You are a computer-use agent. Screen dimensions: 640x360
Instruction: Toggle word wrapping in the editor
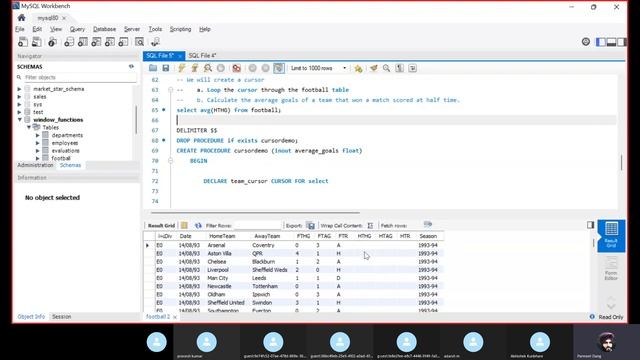point(413,68)
